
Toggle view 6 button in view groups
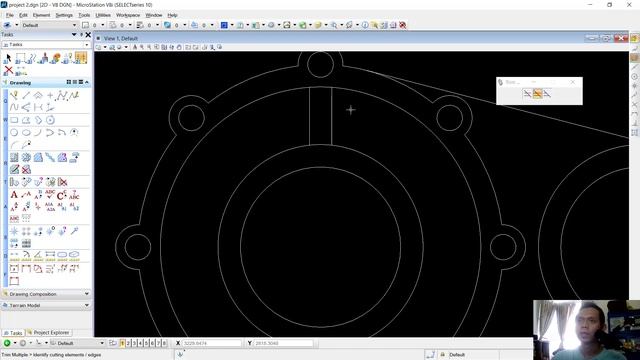pos(153,343)
